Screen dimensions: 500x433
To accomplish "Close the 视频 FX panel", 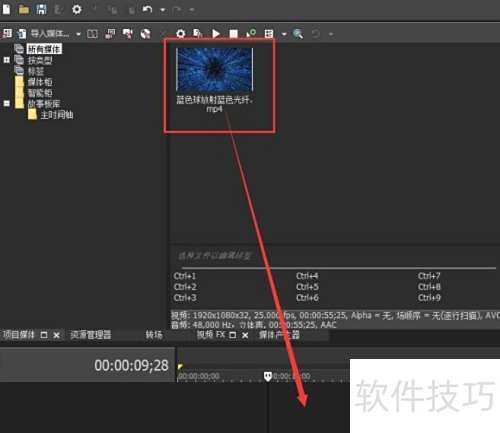I will [x=245, y=335].
